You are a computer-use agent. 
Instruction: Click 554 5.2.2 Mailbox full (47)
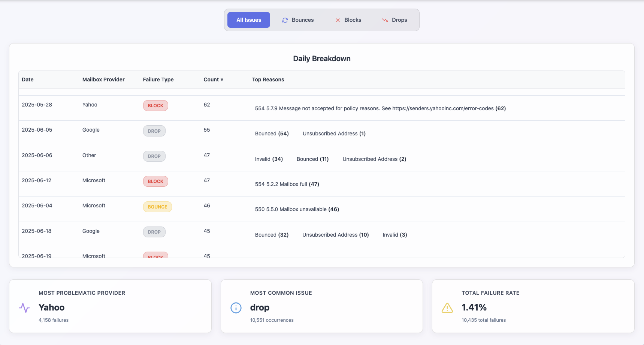287,184
